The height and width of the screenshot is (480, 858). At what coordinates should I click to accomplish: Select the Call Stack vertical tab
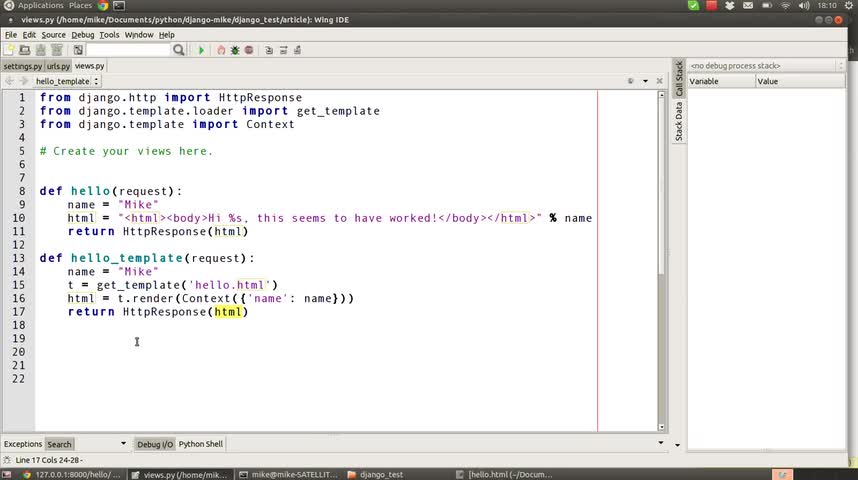pyautogui.click(x=679, y=79)
